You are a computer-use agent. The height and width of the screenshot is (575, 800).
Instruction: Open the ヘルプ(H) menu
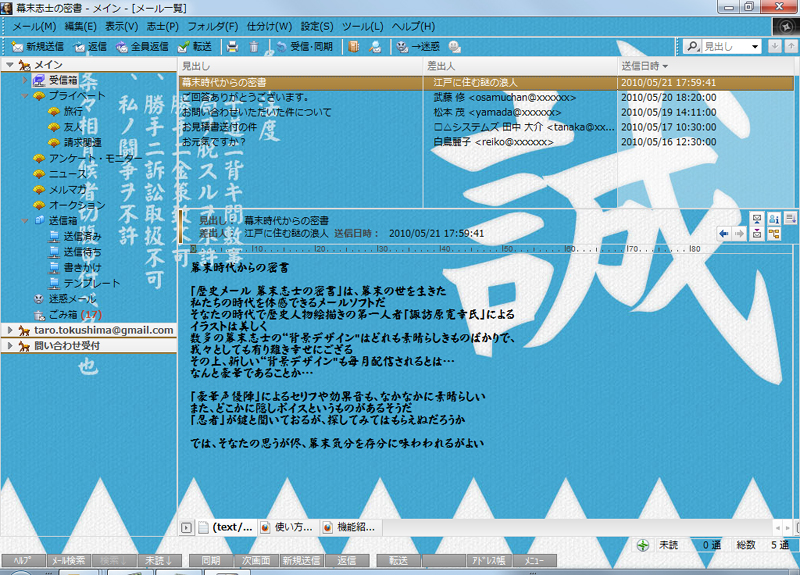413,27
